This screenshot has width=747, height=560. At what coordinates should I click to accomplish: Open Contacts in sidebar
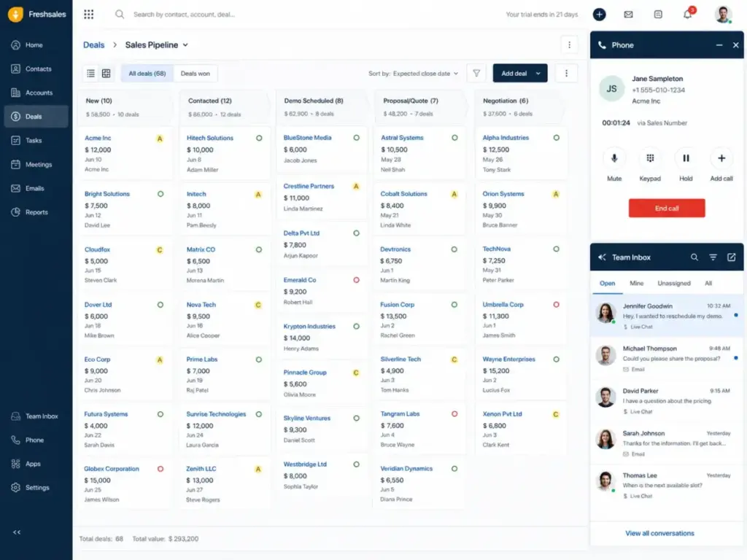[x=36, y=69]
